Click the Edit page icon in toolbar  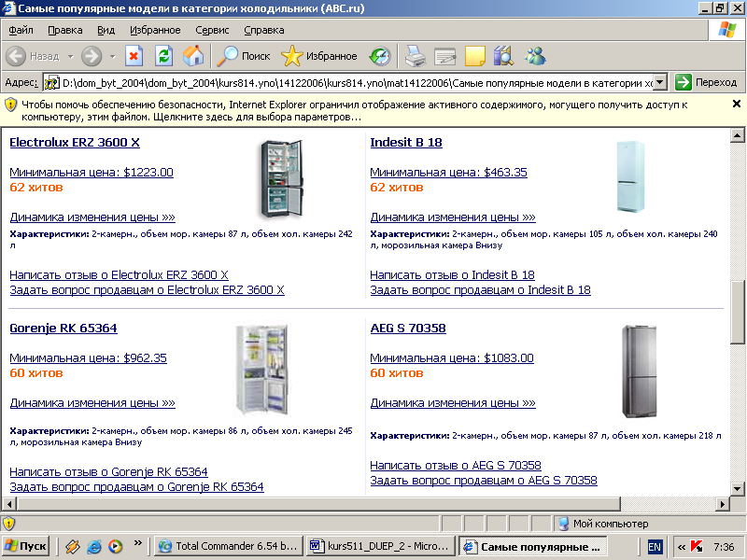tap(445, 57)
